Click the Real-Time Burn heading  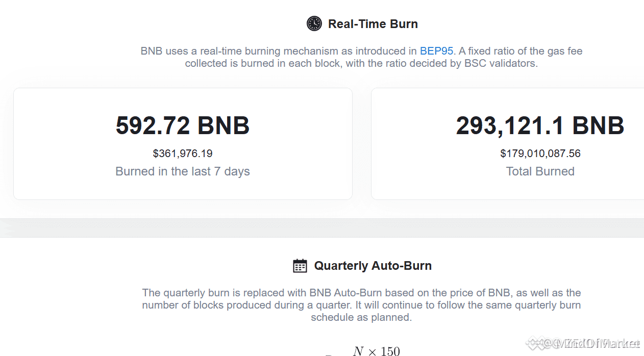[373, 24]
